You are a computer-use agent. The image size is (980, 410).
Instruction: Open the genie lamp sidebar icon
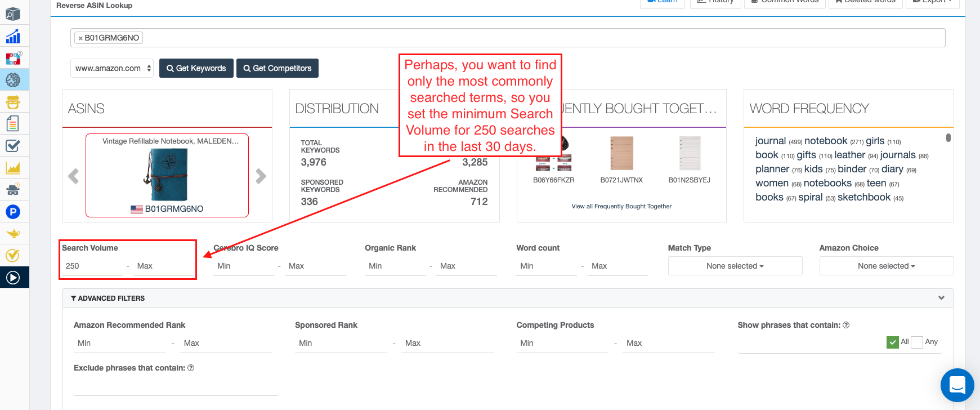[x=13, y=234]
